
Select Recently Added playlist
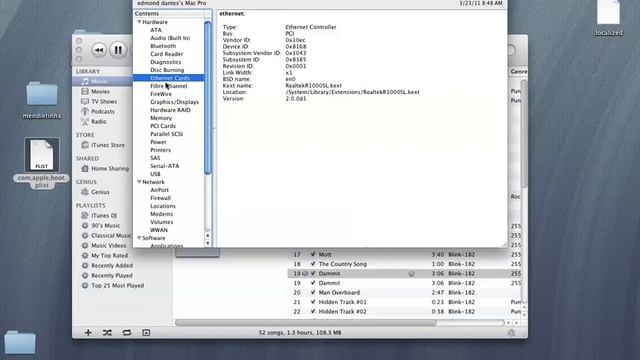coord(112,265)
